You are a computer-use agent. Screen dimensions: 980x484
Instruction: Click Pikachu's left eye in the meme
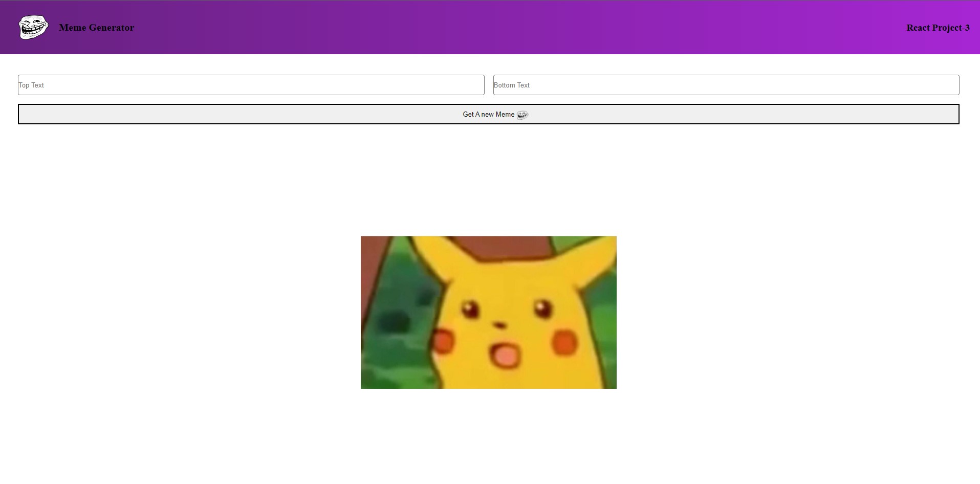click(470, 310)
